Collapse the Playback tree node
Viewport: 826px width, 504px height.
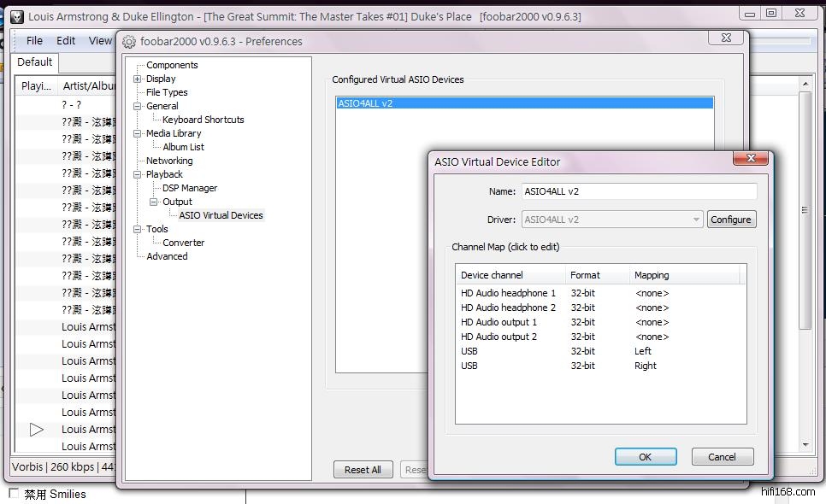(x=137, y=174)
